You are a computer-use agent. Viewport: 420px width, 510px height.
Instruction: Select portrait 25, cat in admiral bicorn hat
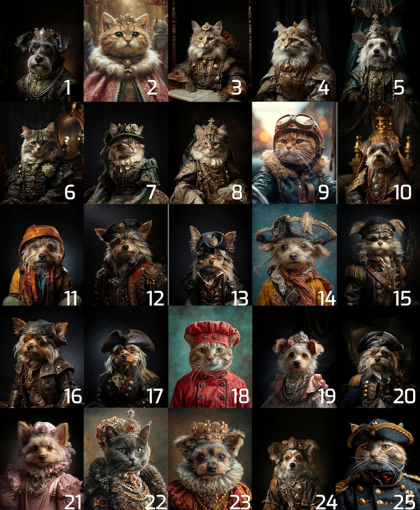click(379, 459)
